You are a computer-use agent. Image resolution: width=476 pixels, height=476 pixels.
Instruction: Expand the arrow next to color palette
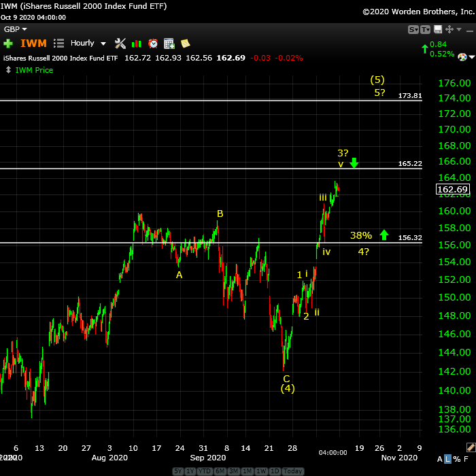[472, 56]
